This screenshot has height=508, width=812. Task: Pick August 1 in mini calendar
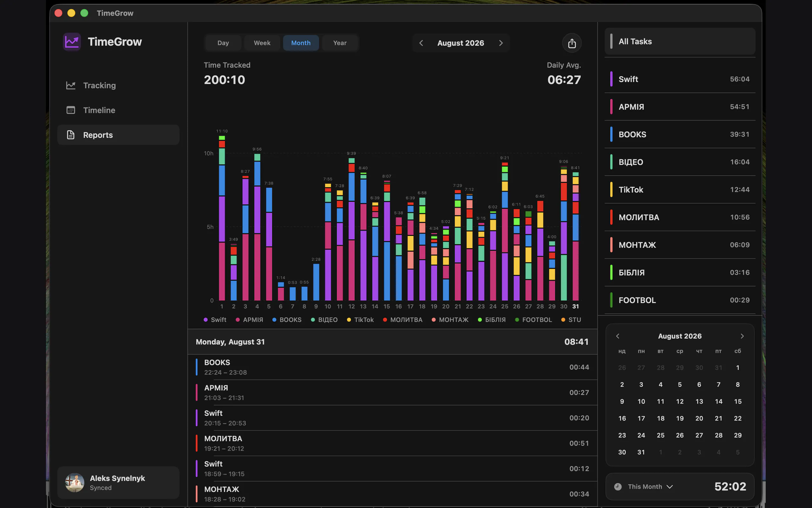[738, 368]
